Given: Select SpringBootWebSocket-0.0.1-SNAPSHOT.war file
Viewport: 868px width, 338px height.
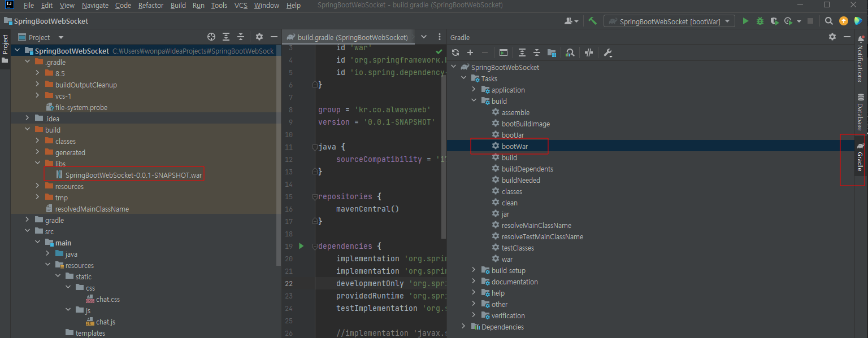Looking at the screenshot, I should (x=133, y=175).
